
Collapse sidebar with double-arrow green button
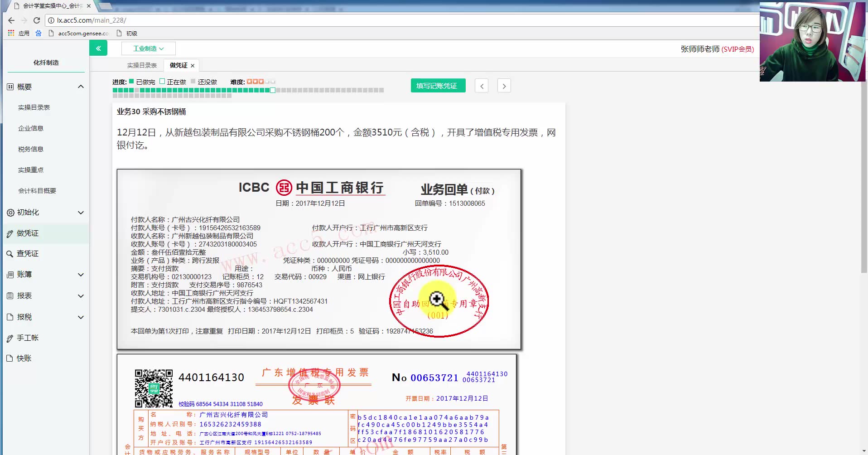(x=98, y=48)
